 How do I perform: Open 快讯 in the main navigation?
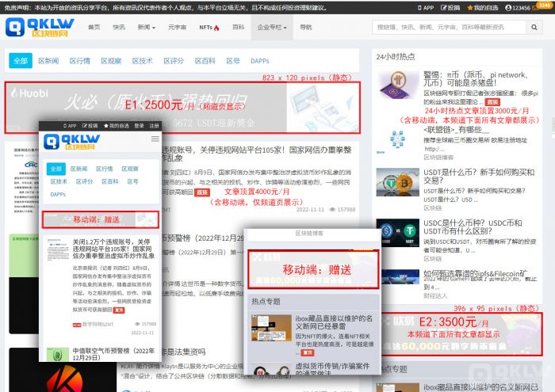click(119, 27)
